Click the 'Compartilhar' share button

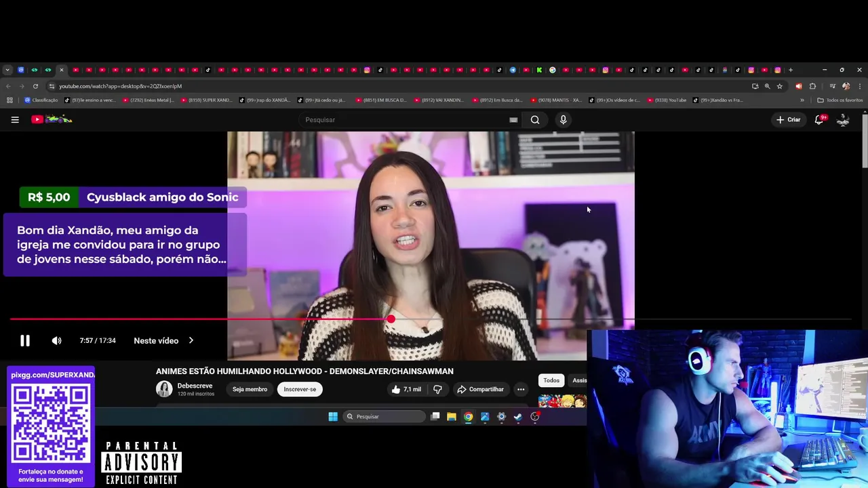point(480,389)
